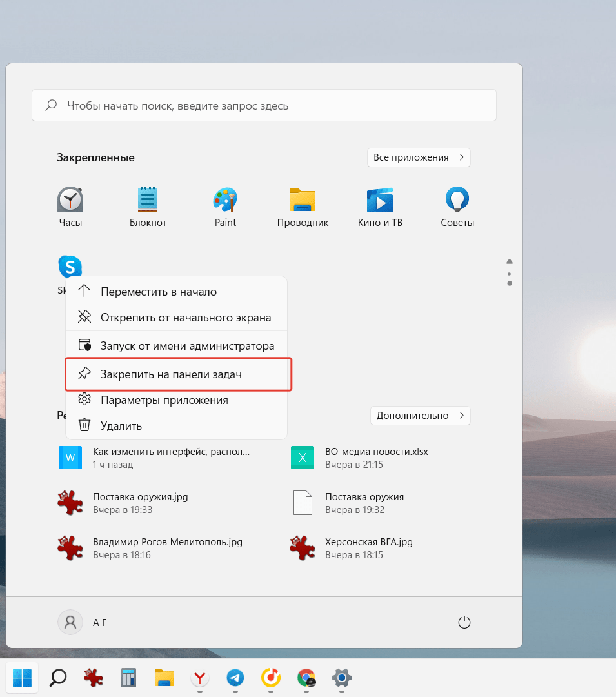Select Запуск от имени администратора
The height and width of the screenshot is (697, 616).
176,346
